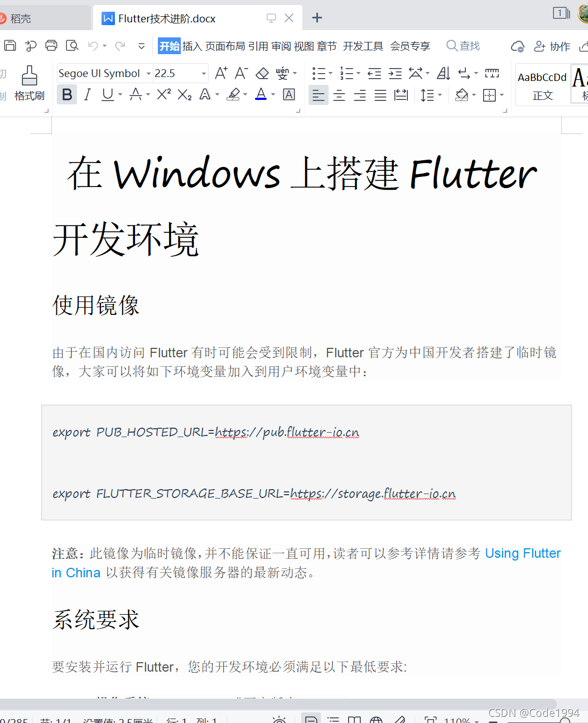Open the numbered list dropdown arrow

tap(358, 73)
